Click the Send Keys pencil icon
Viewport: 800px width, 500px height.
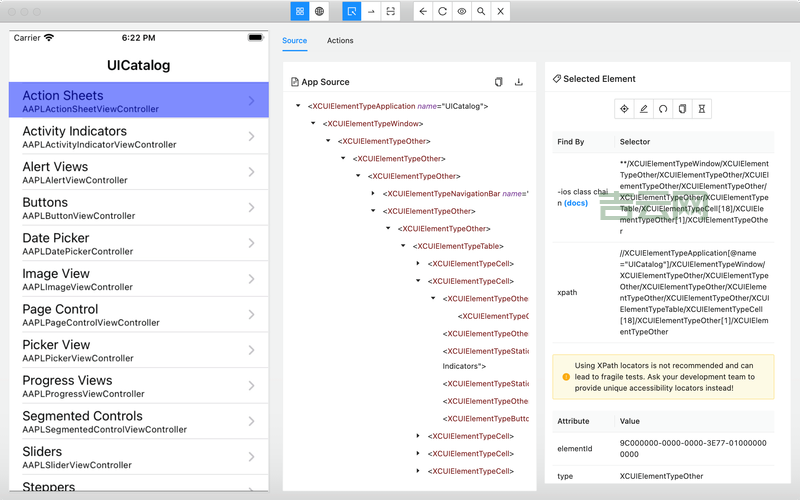[643, 108]
